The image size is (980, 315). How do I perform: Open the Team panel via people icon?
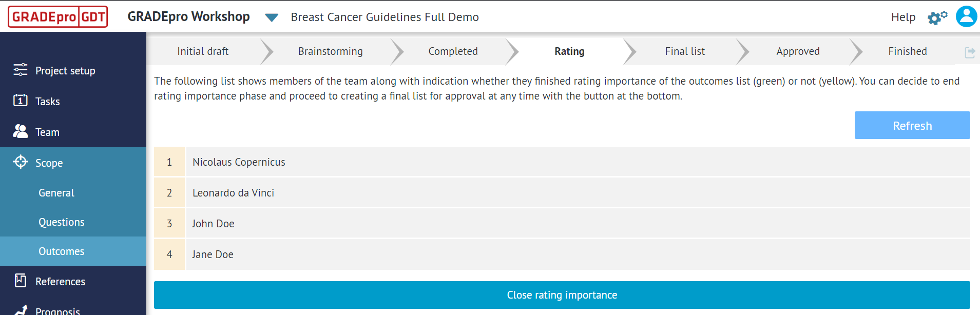(x=20, y=131)
